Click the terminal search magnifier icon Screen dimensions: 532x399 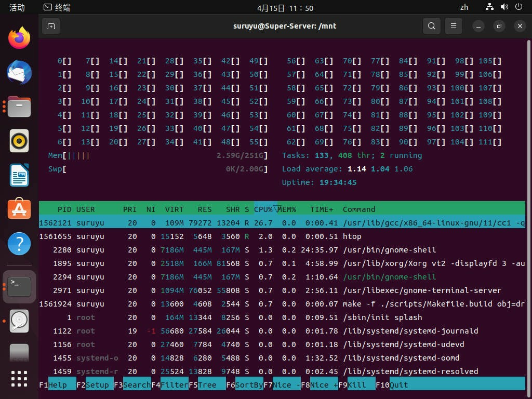pyautogui.click(x=431, y=26)
